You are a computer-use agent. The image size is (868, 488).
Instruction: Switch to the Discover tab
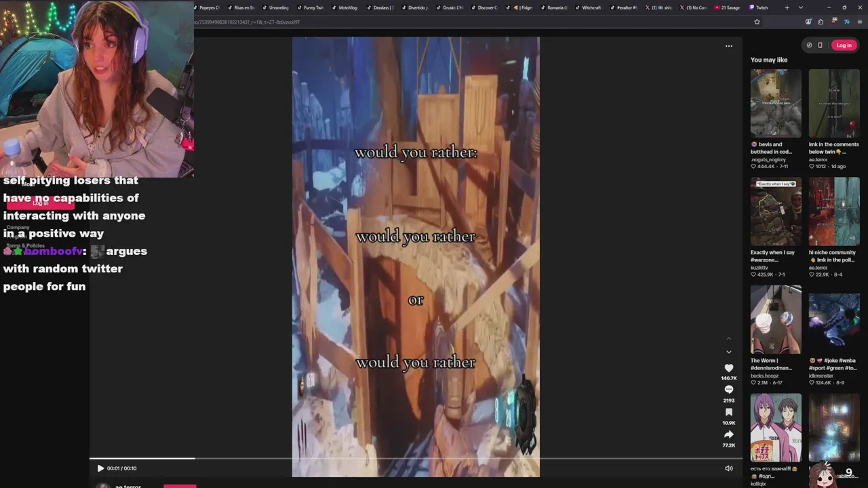484,7
